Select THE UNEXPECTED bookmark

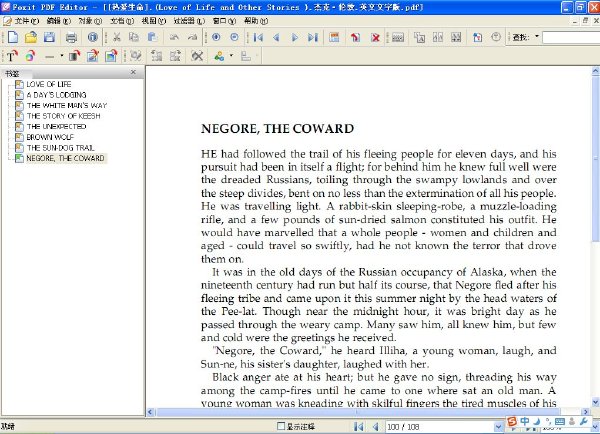(x=56, y=126)
